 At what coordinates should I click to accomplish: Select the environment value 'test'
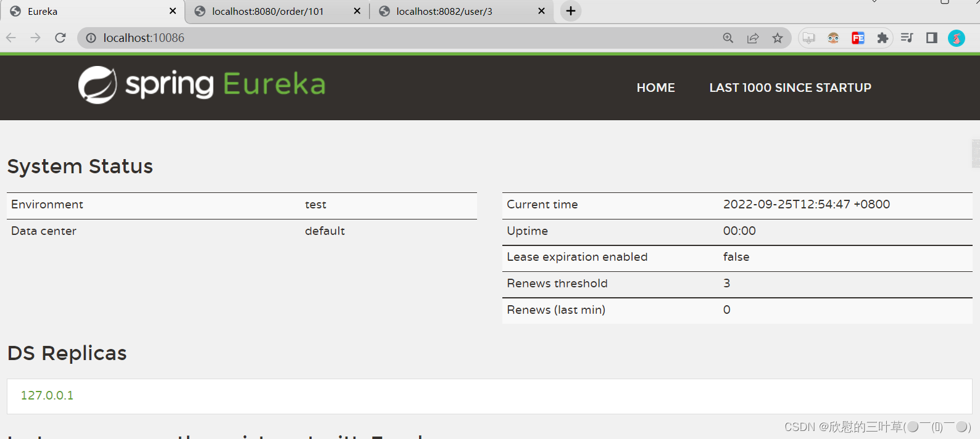(x=315, y=205)
